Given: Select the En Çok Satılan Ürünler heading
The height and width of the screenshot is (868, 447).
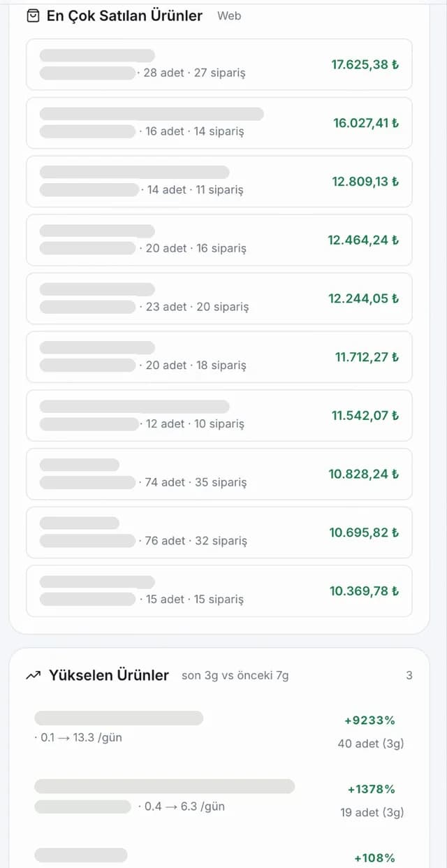Looking at the screenshot, I should [124, 15].
